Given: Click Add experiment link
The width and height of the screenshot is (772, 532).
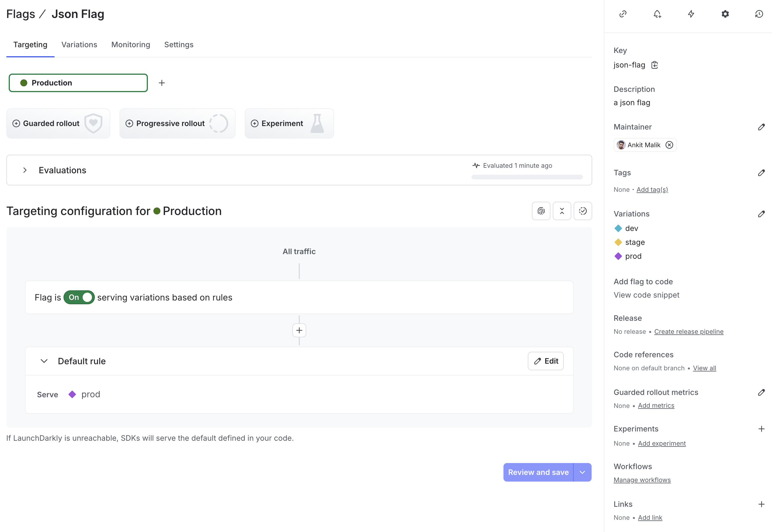Looking at the screenshot, I should [x=662, y=444].
